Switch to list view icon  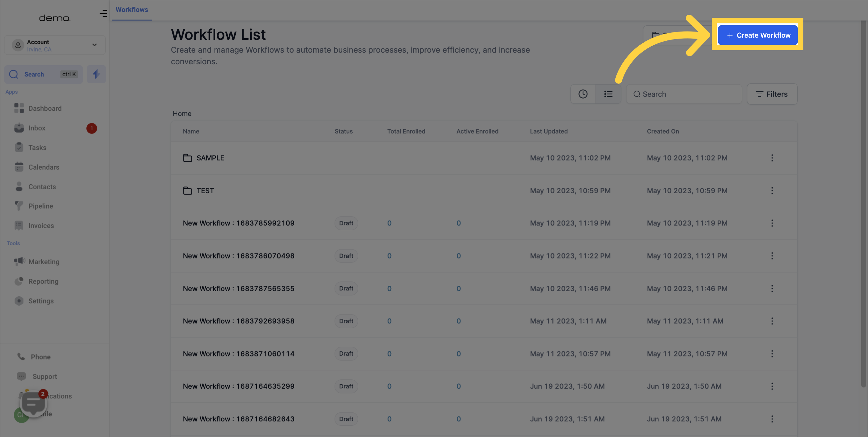[608, 94]
